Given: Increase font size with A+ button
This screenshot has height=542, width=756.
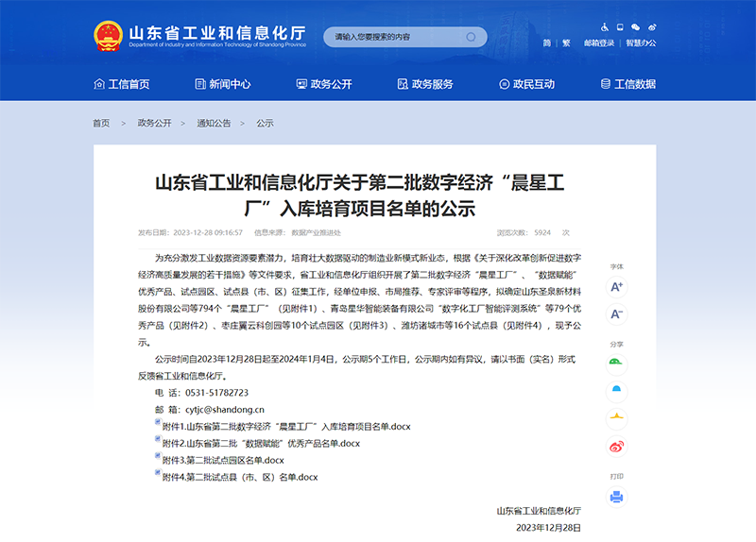Looking at the screenshot, I should 617,287.
